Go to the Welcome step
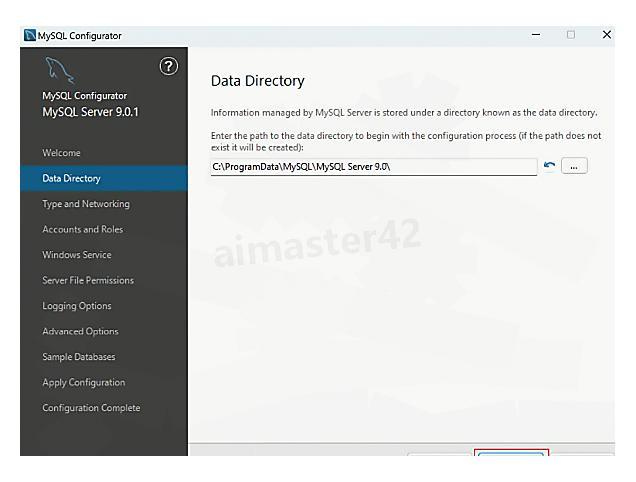636x482 pixels. [x=61, y=153]
